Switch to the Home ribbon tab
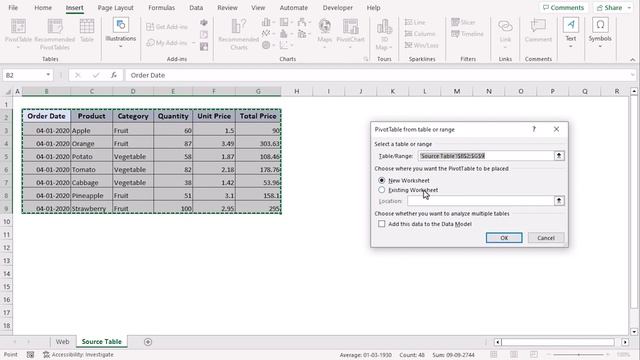This screenshot has width=640, height=360. (x=43, y=8)
